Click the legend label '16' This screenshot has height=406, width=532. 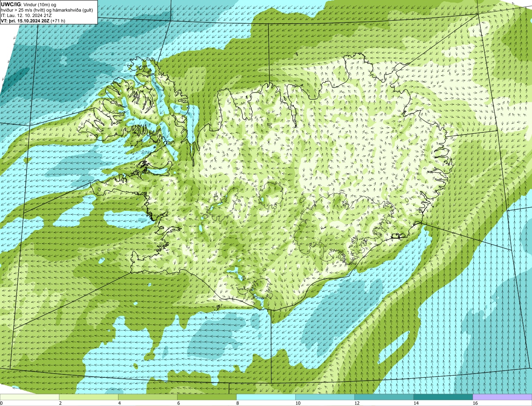475,403
